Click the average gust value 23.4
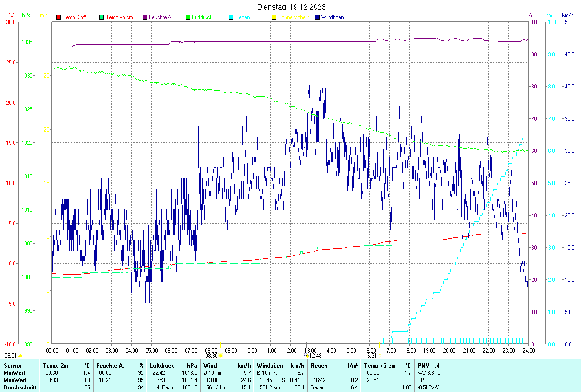 299,387
